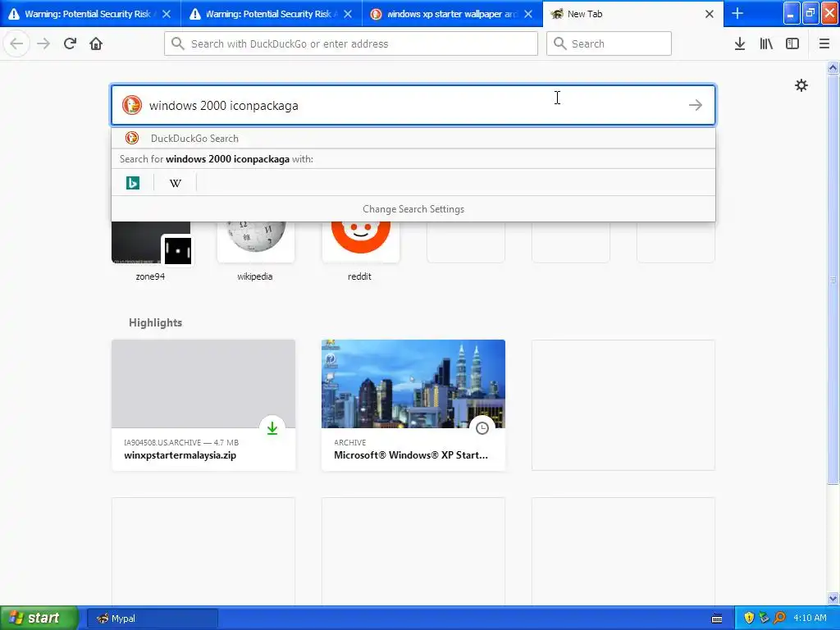This screenshot has height=630, width=840.
Task: Select DuckDuckGo Search suggestion row
Action: (413, 138)
